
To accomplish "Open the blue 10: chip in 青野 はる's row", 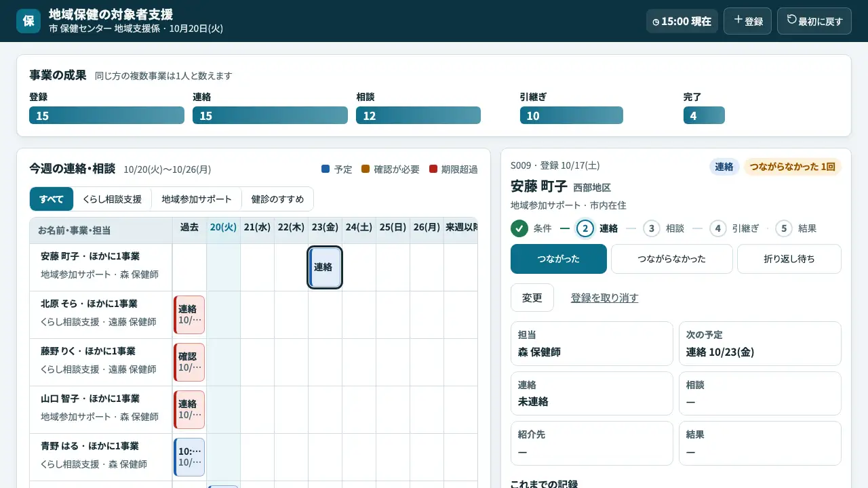I will coord(189,457).
